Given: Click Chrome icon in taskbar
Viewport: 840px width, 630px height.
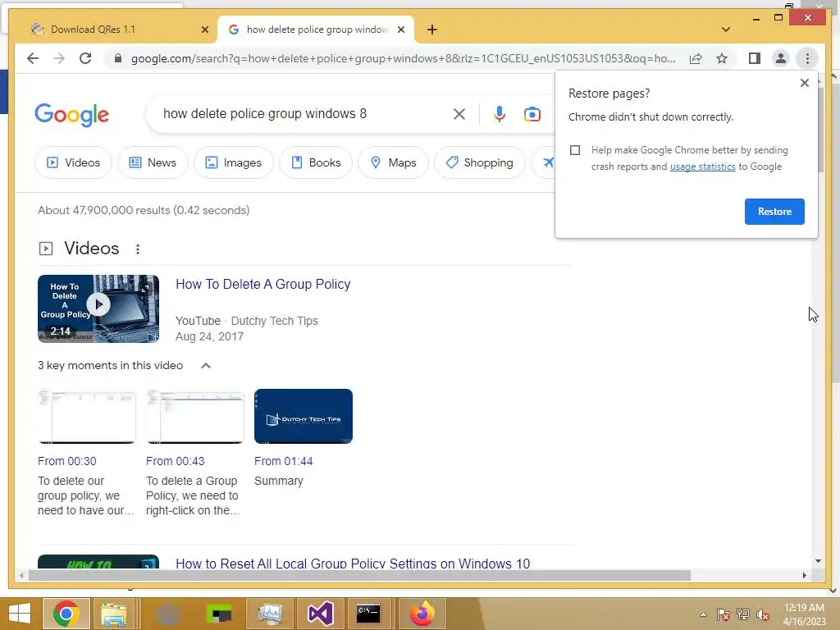Looking at the screenshot, I should point(66,614).
